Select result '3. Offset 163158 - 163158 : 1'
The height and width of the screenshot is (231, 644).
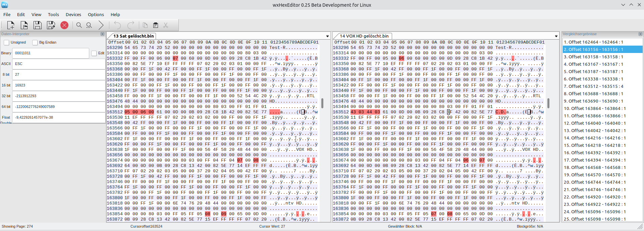click(602, 57)
